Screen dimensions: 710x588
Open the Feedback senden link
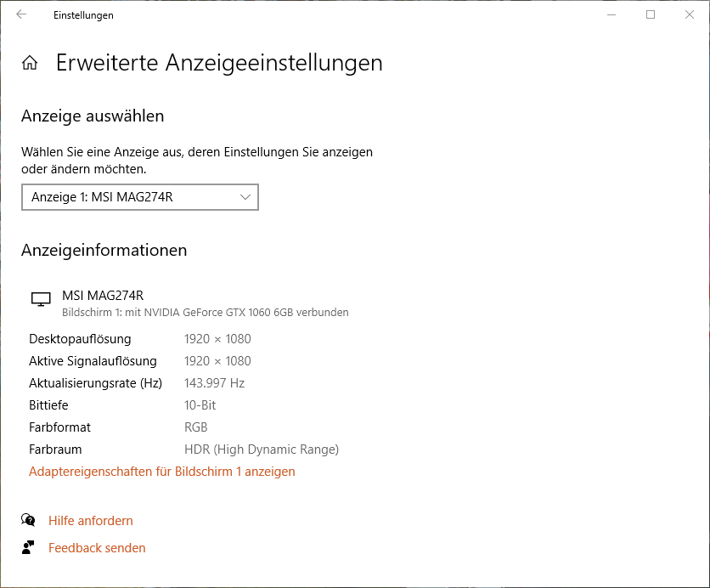pos(97,548)
